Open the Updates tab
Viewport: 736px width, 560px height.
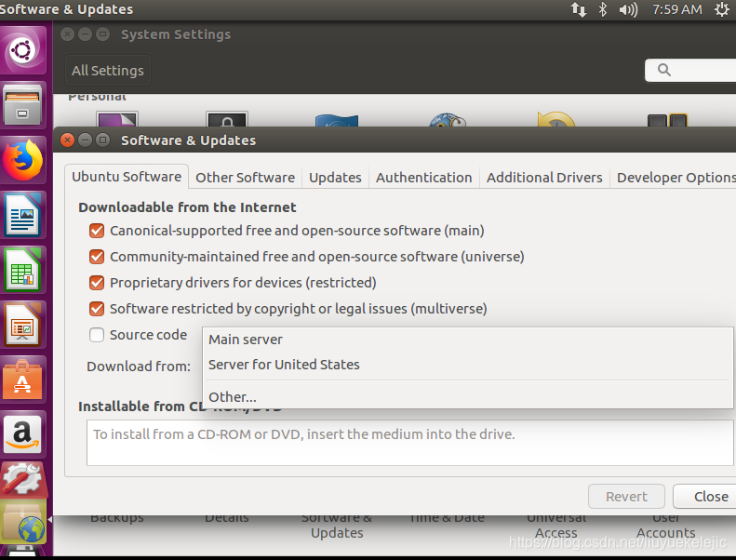[335, 178]
